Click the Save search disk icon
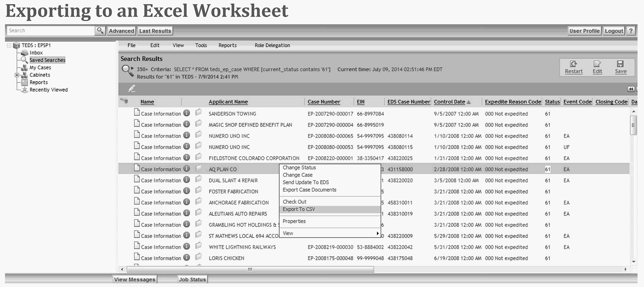Viewport: 644px width, 287px height. point(620,64)
